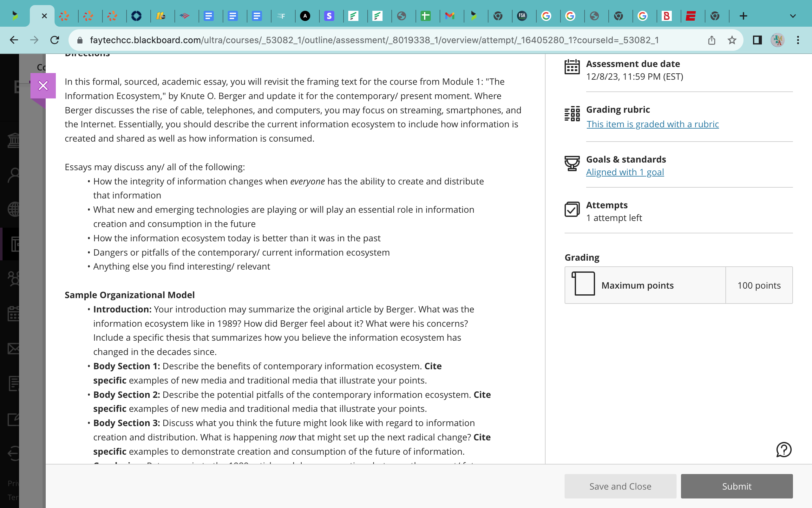Open a new tab with the plus button

coord(743,16)
